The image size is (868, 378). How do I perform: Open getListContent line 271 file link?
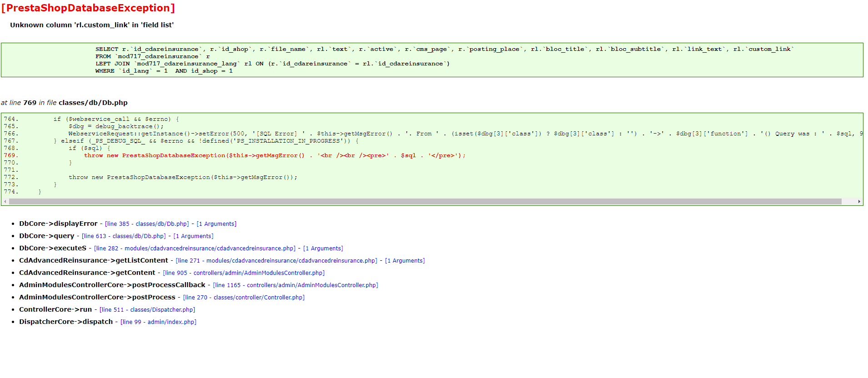[x=276, y=261]
